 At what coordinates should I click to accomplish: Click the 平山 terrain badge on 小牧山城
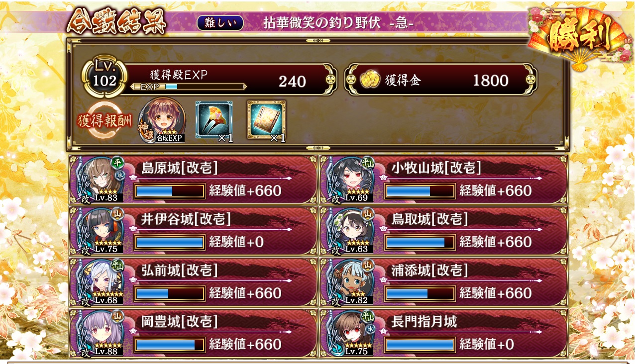tap(368, 164)
